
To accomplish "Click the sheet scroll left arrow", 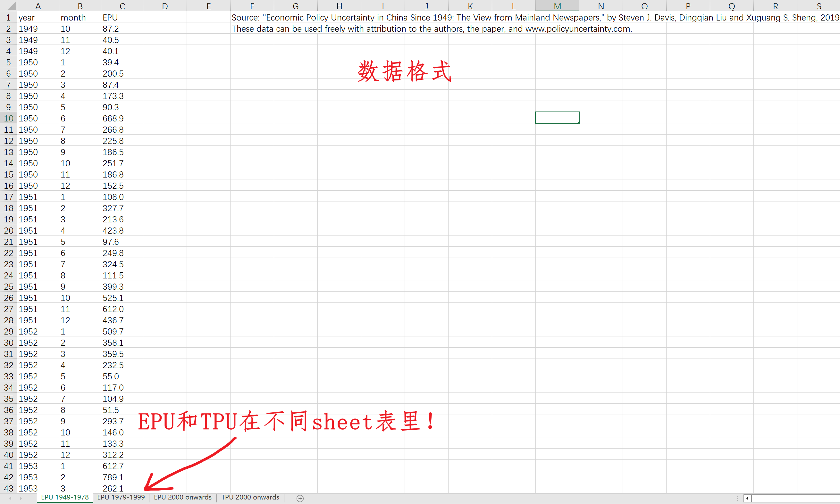I will pyautogui.click(x=11, y=498).
